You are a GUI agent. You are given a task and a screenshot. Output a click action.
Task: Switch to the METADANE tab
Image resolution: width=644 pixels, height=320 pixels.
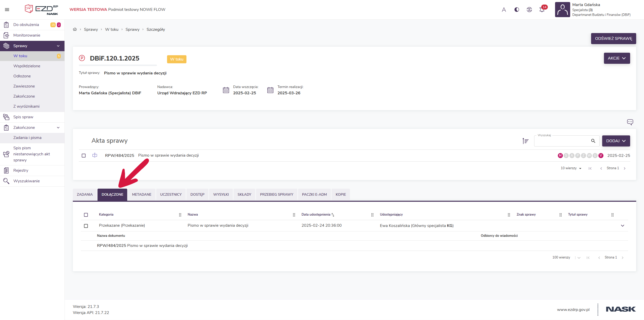[142, 194]
